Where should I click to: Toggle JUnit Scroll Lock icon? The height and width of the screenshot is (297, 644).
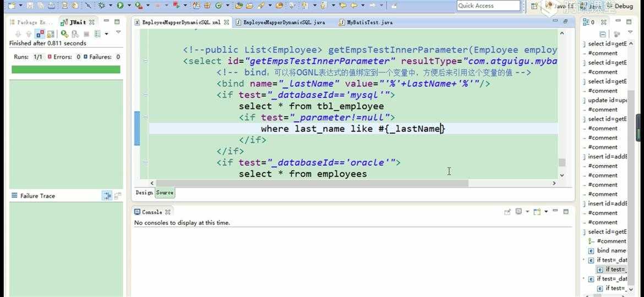51,34
